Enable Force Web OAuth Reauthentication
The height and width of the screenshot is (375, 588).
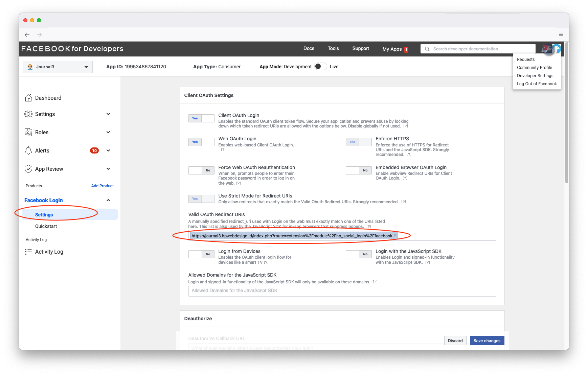click(x=201, y=170)
